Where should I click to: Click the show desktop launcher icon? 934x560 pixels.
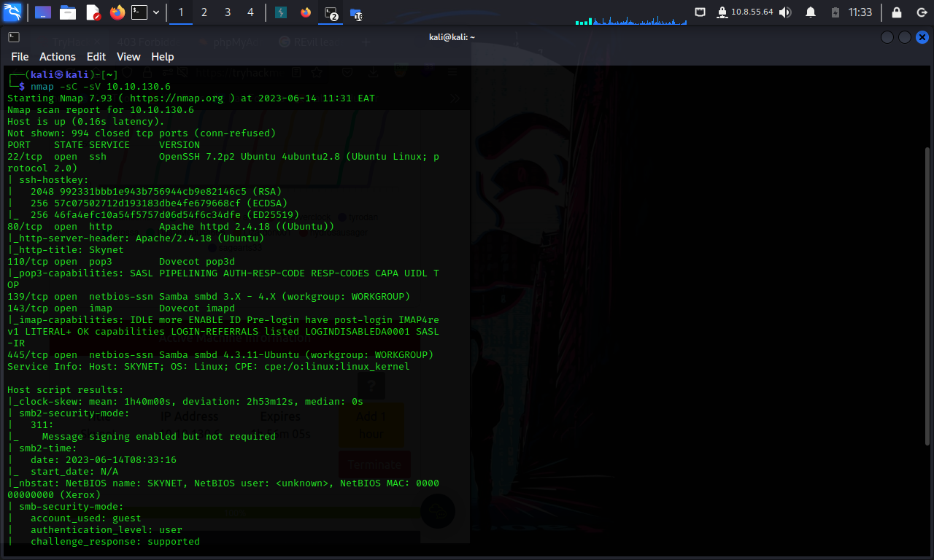pos(43,12)
